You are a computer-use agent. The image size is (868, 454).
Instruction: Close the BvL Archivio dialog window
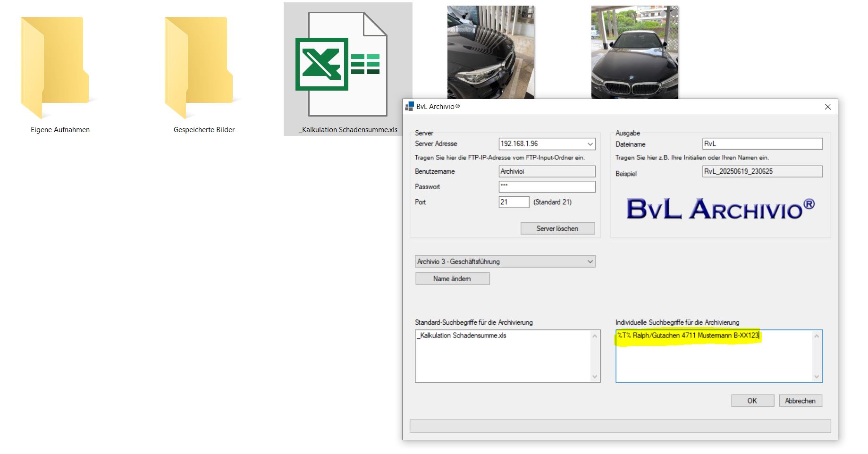point(827,107)
